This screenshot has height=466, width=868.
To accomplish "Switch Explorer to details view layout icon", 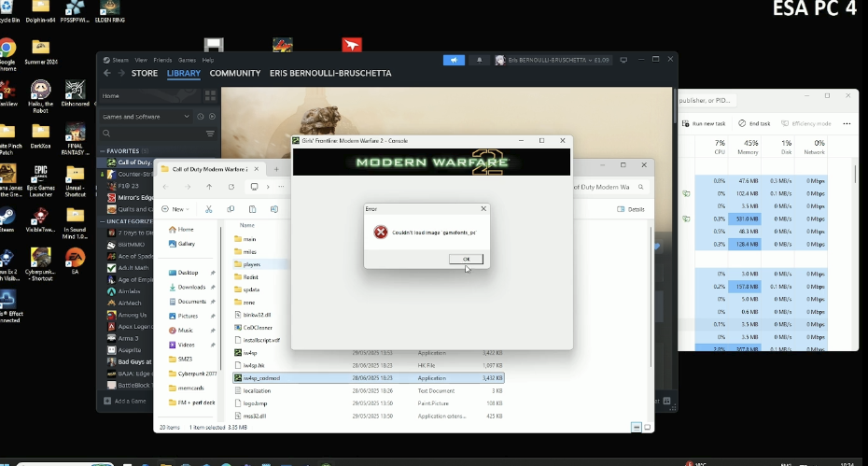I will pos(636,427).
